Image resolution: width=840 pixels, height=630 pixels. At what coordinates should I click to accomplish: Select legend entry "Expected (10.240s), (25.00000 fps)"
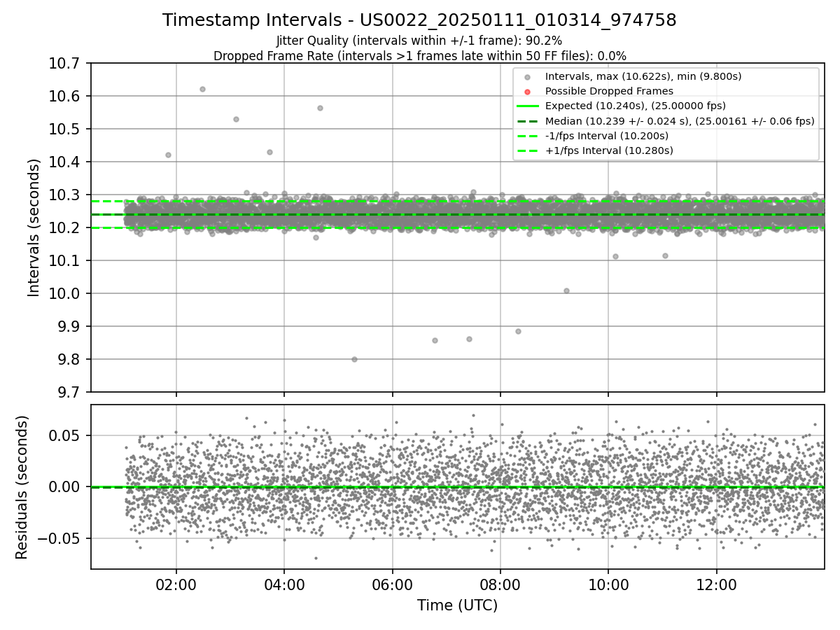(635, 106)
